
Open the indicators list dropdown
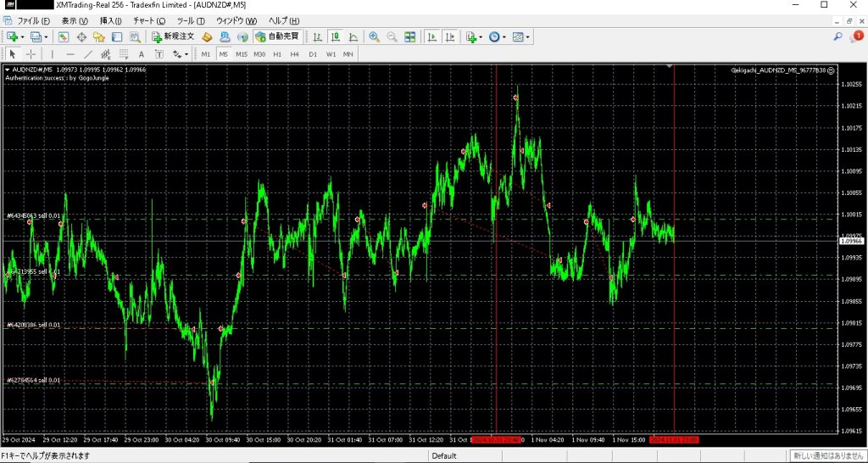click(x=481, y=37)
